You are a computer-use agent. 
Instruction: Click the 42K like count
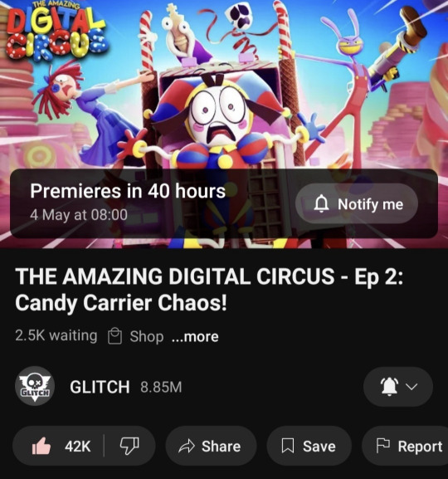(77, 447)
